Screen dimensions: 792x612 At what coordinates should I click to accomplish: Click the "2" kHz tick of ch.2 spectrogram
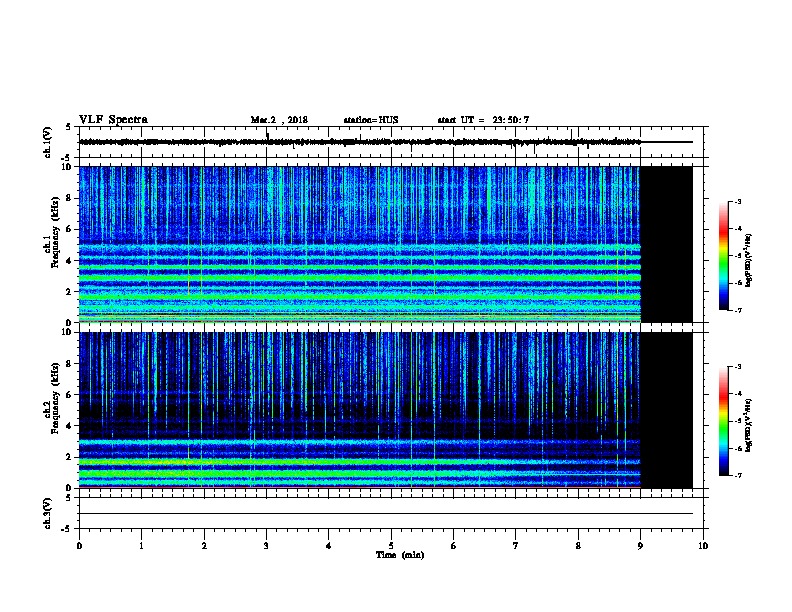pyautogui.click(x=70, y=457)
